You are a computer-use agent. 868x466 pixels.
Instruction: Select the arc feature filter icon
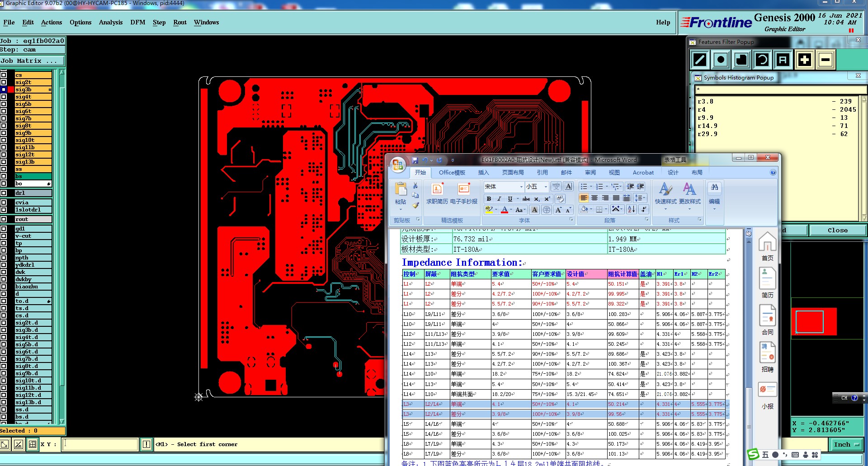point(762,60)
